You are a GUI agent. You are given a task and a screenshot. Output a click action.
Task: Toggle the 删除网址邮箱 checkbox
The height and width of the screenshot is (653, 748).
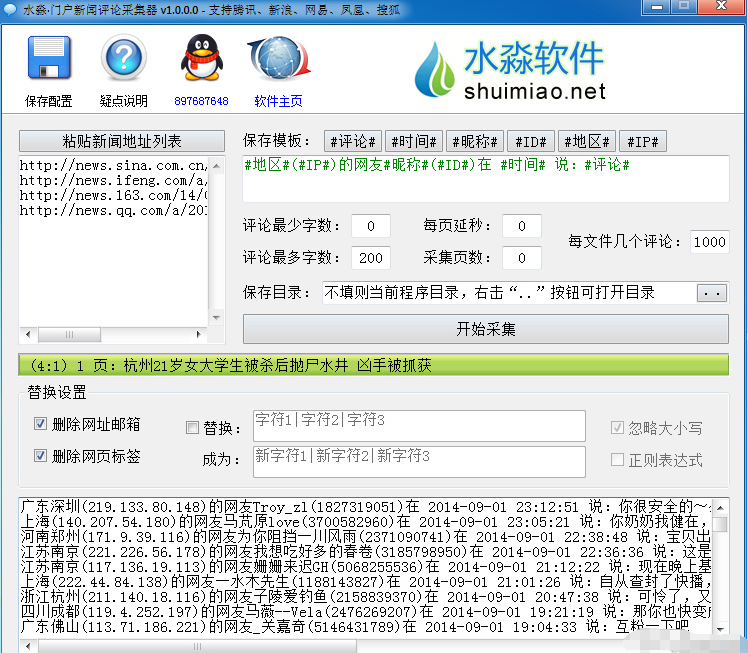[41, 425]
